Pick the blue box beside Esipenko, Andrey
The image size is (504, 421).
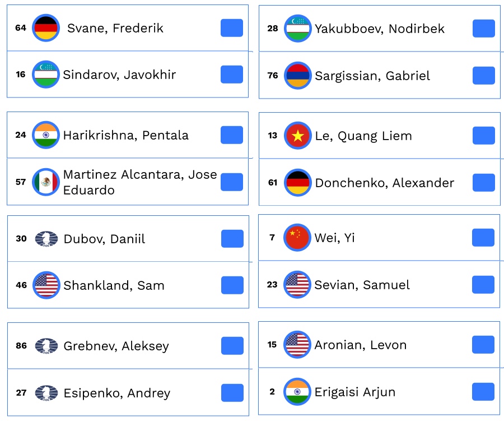click(232, 393)
